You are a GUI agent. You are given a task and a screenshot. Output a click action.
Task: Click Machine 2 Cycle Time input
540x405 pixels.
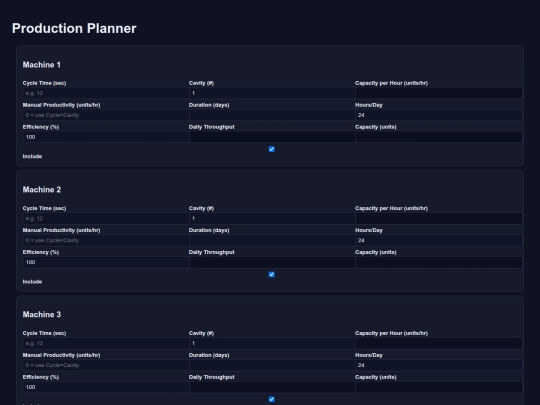click(105, 218)
